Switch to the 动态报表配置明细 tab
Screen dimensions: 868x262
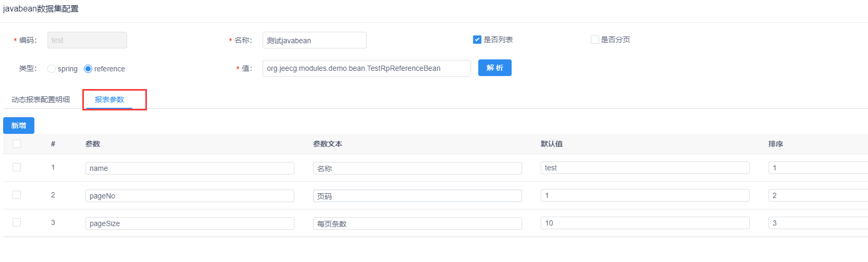click(41, 99)
